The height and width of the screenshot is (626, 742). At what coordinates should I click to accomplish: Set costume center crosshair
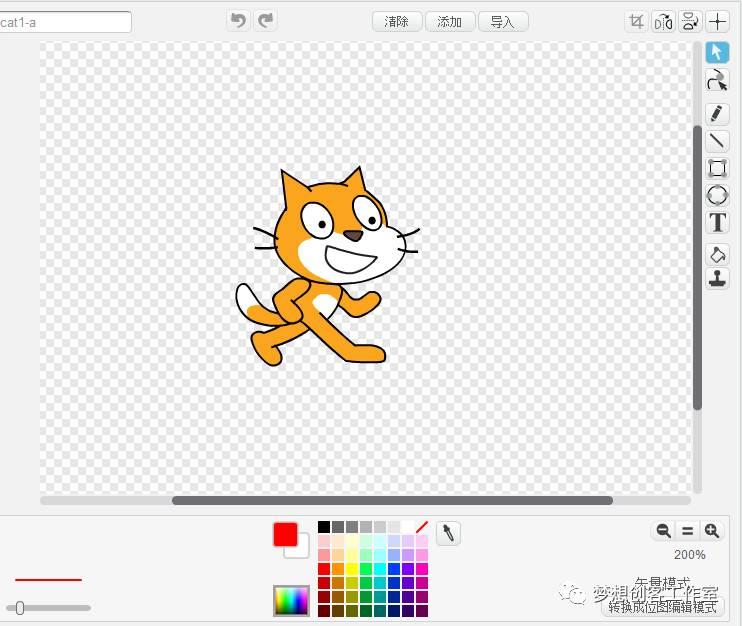[x=717, y=22]
